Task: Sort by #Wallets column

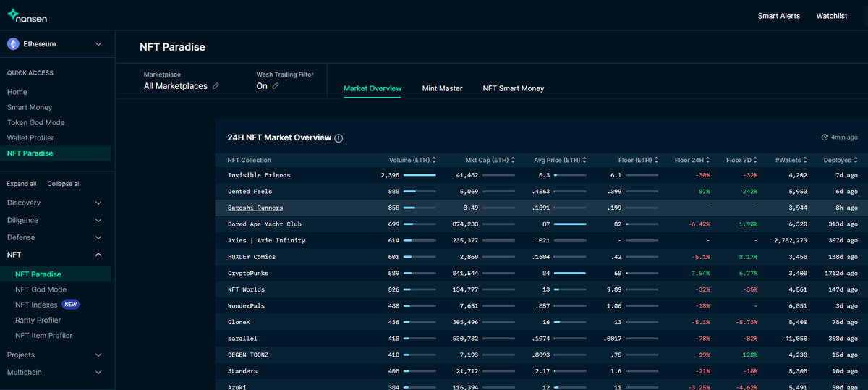Action: click(791, 160)
